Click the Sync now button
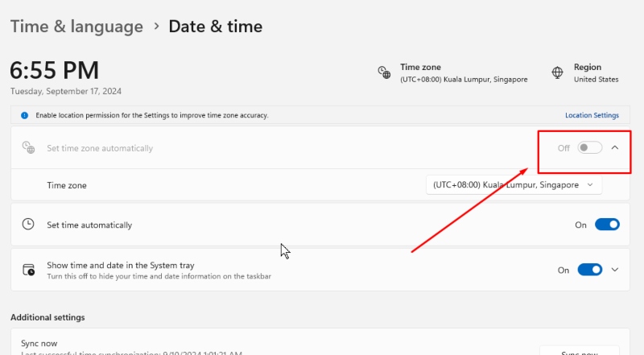Viewport: 644px width, 355px height. click(579, 351)
